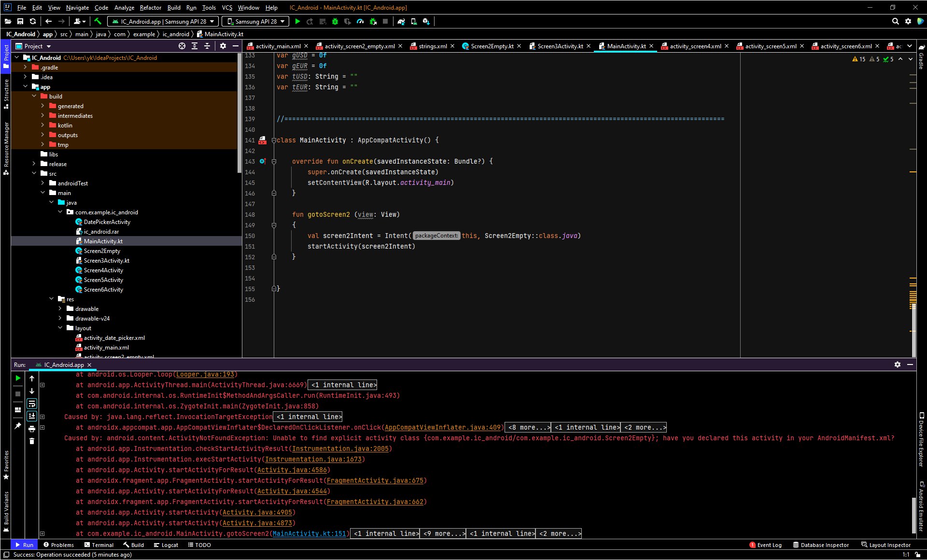Screen dimensions: 927x560
Task: Click the Save All toolbar icon
Action: (x=20, y=21)
